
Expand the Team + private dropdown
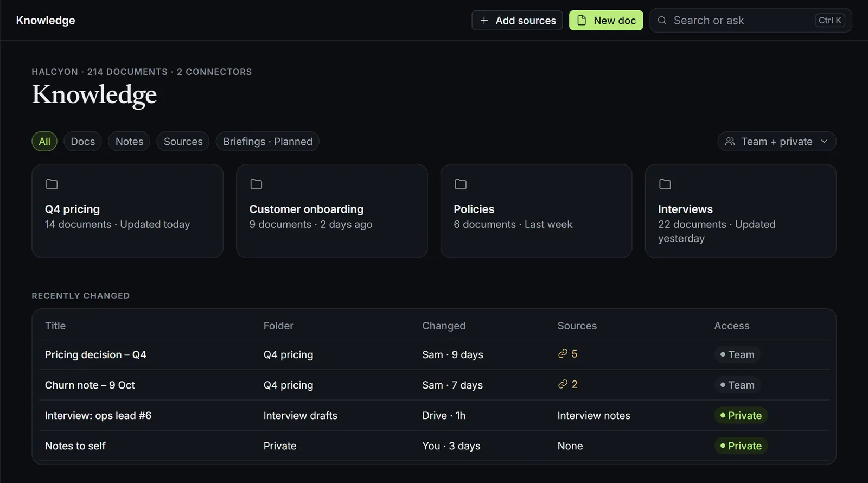point(777,142)
